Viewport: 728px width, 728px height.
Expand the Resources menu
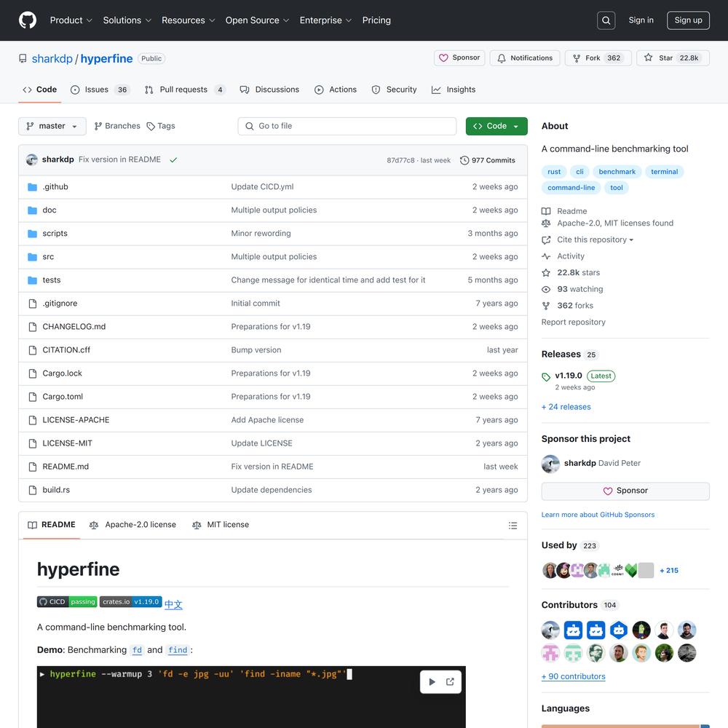188,20
